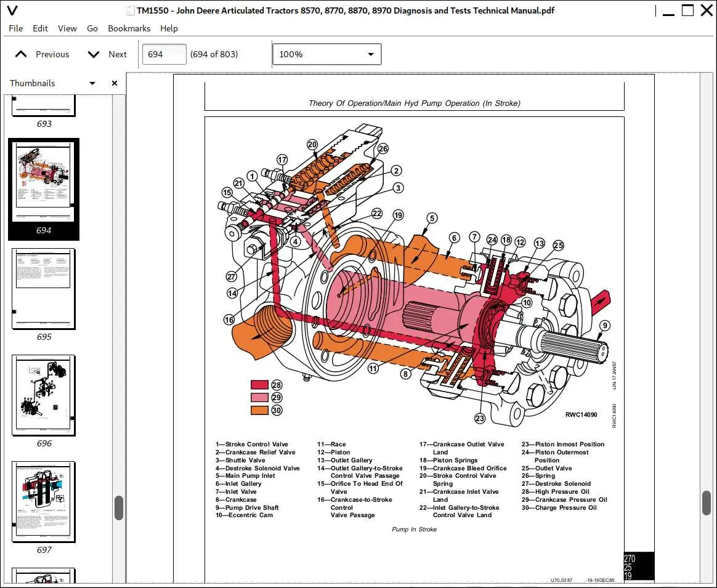Open the 100% zoom level dropdown

point(327,54)
